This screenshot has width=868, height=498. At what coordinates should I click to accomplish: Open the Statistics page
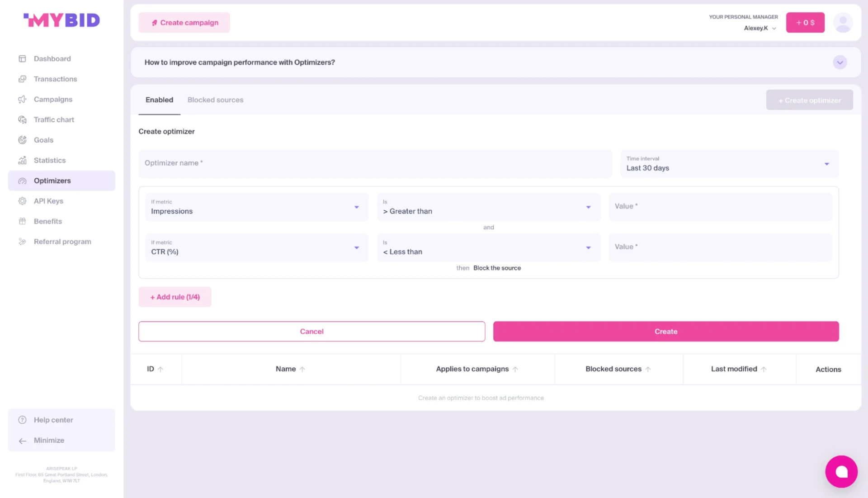pyautogui.click(x=61, y=161)
